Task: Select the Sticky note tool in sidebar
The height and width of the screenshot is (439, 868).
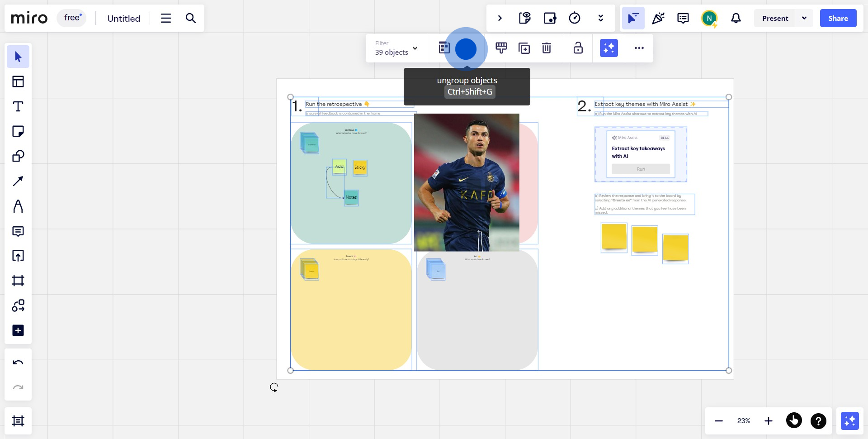Action: pos(18,132)
